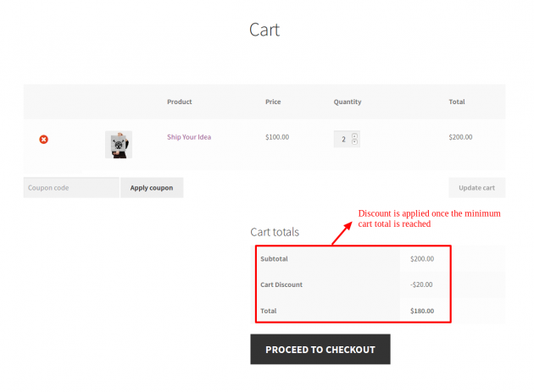This screenshot has width=534, height=392.
Task: Click the Cart page title
Action: tap(264, 30)
